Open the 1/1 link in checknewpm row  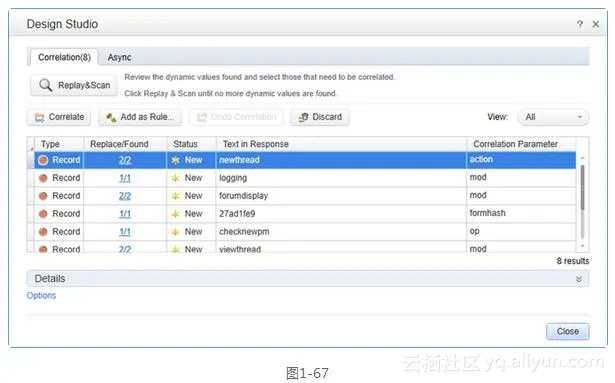(125, 232)
